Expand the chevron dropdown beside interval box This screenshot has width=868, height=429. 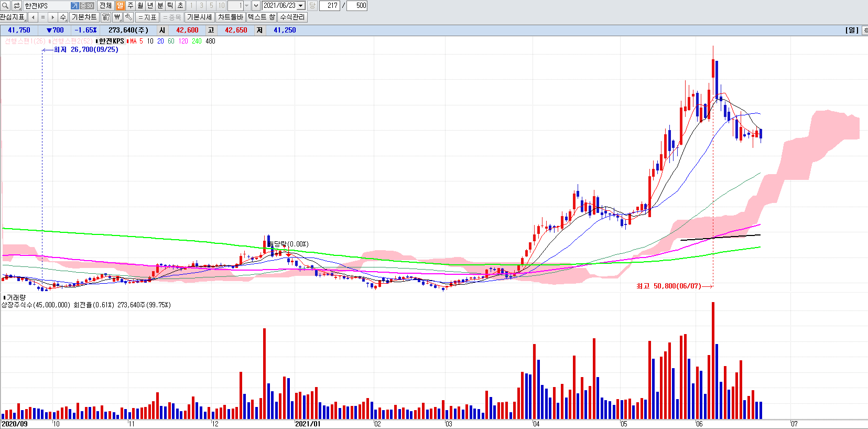pyautogui.click(x=256, y=6)
